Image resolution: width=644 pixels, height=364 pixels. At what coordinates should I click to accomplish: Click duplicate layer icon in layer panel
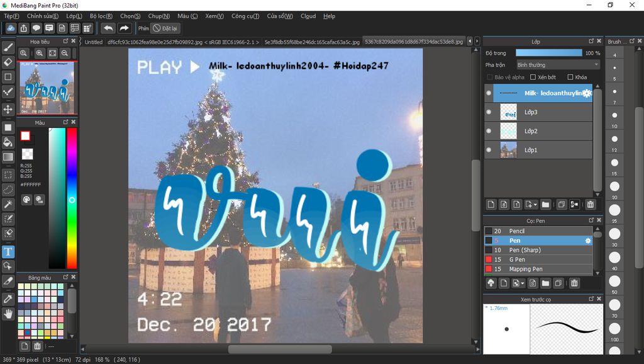point(561,205)
